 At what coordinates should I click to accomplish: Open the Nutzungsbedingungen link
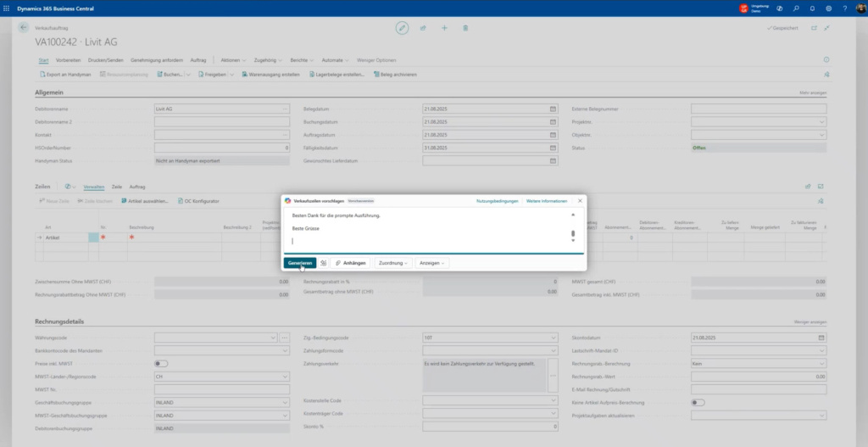(x=497, y=201)
